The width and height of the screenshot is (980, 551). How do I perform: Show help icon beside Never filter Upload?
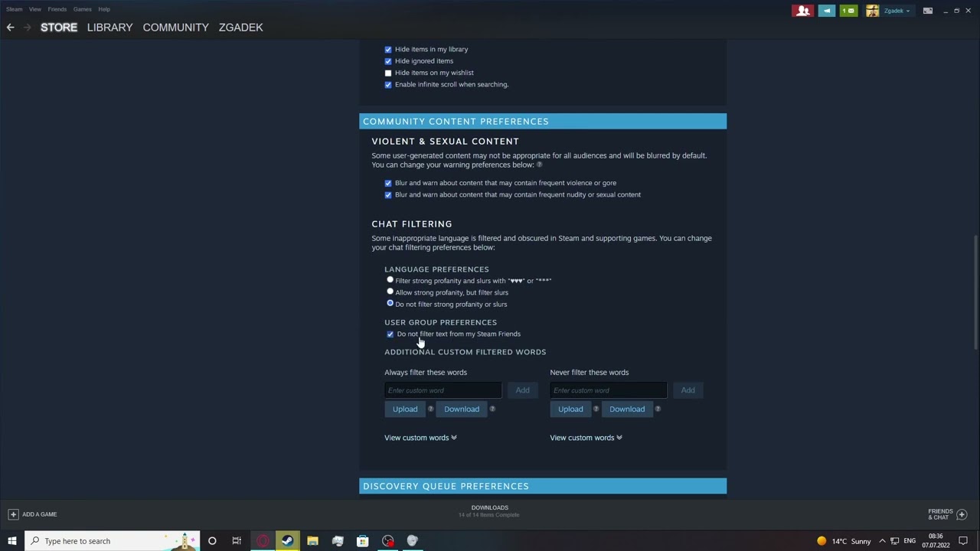(x=596, y=409)
